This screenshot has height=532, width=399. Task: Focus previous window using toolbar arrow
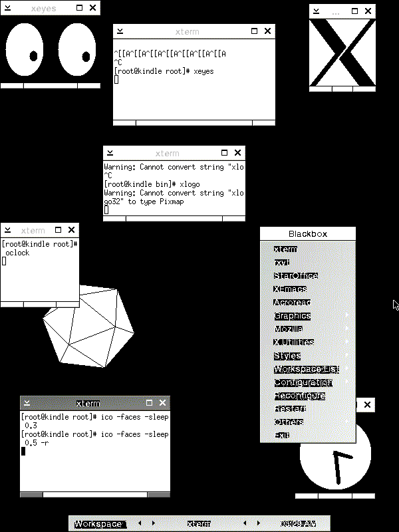click(245, 523)
